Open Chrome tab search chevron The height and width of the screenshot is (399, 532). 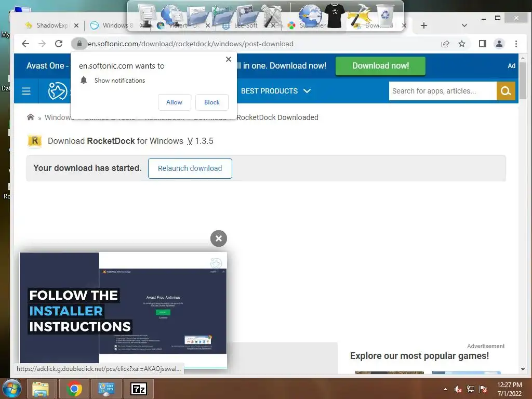[x=464, y=25]
